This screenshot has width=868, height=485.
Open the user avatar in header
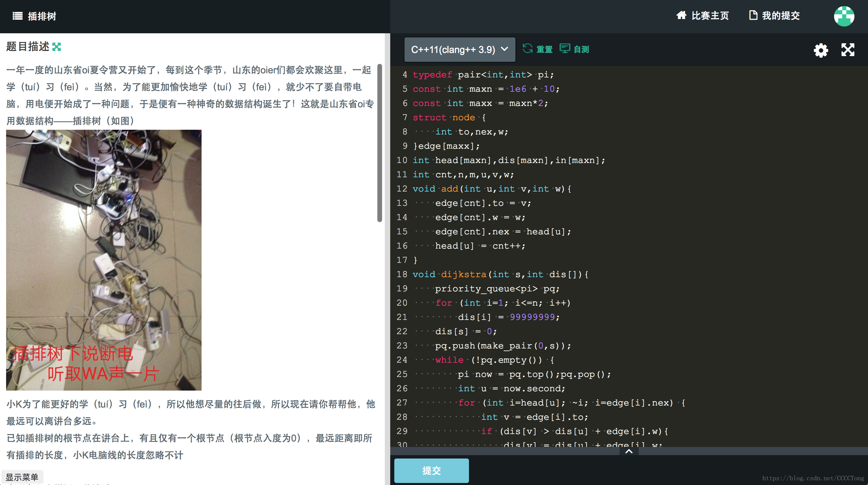[x=844, y=16]
